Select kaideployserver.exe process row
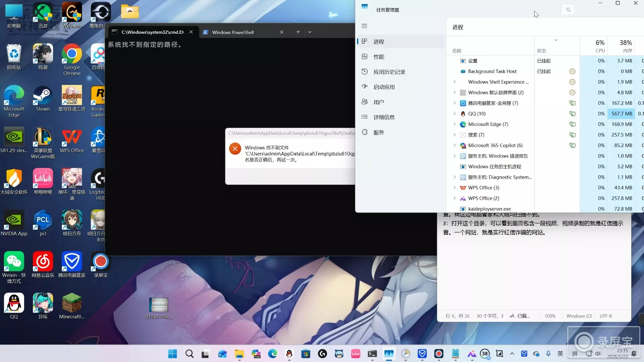Viewport: 644px width, 362px height. (545, 209)
